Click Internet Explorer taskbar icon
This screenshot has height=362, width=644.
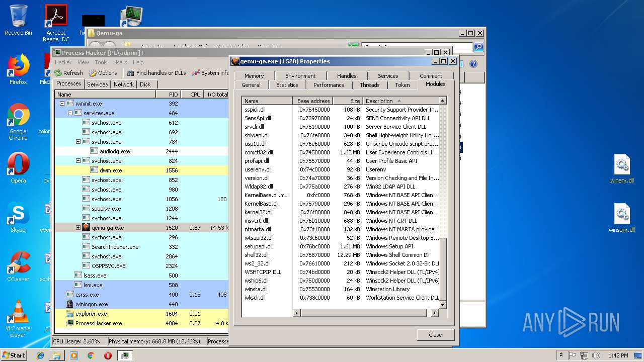point(40,355)
